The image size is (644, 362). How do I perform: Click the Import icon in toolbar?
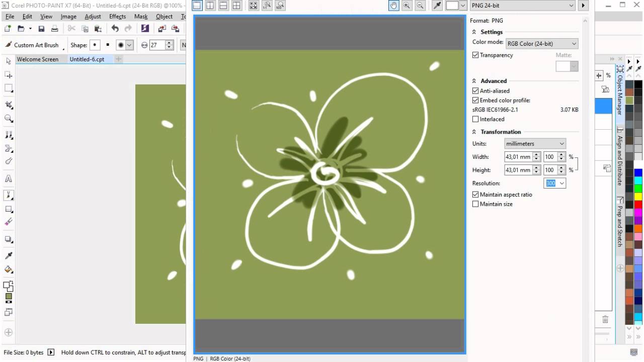tap(162, 29)
